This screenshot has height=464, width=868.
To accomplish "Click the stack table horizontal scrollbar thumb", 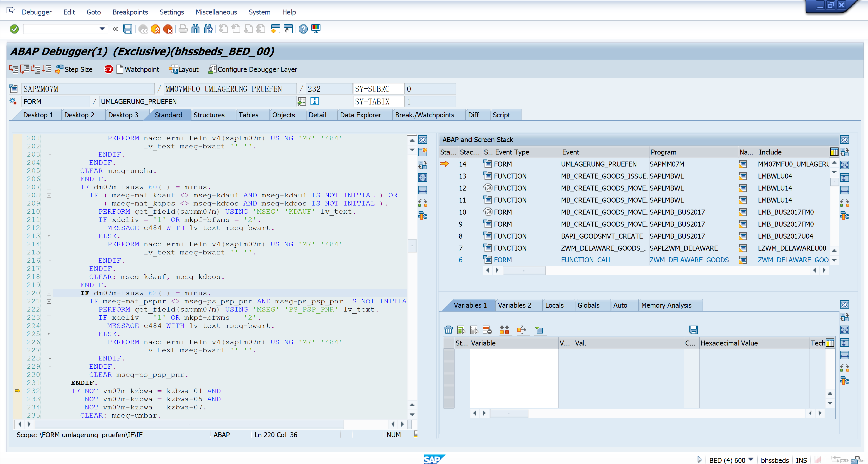I will point(524,270).
